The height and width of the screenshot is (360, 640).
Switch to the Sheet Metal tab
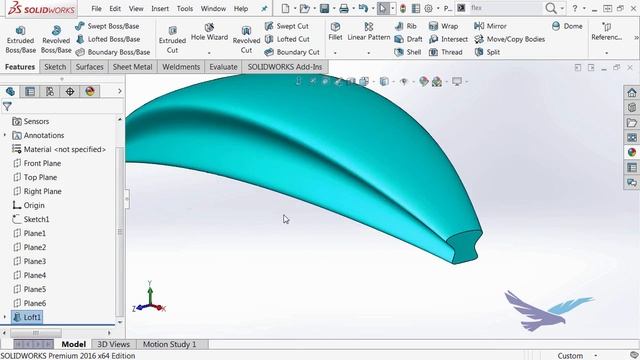(x=132, y=67)
